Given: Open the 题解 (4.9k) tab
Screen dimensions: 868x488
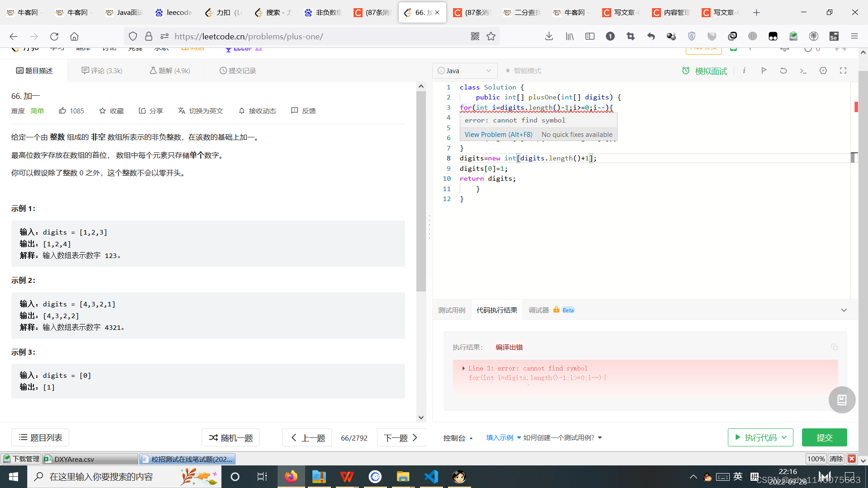Looking at the screenshot, I should [170, 70].
